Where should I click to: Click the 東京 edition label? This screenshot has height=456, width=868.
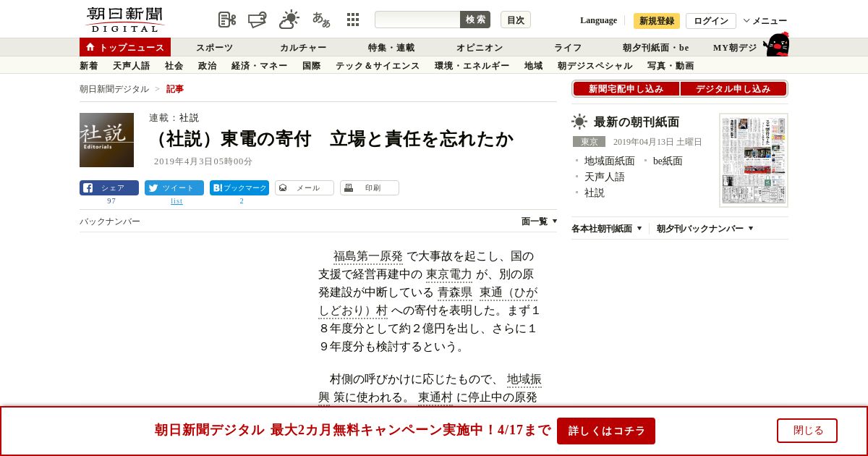[589, 142]
